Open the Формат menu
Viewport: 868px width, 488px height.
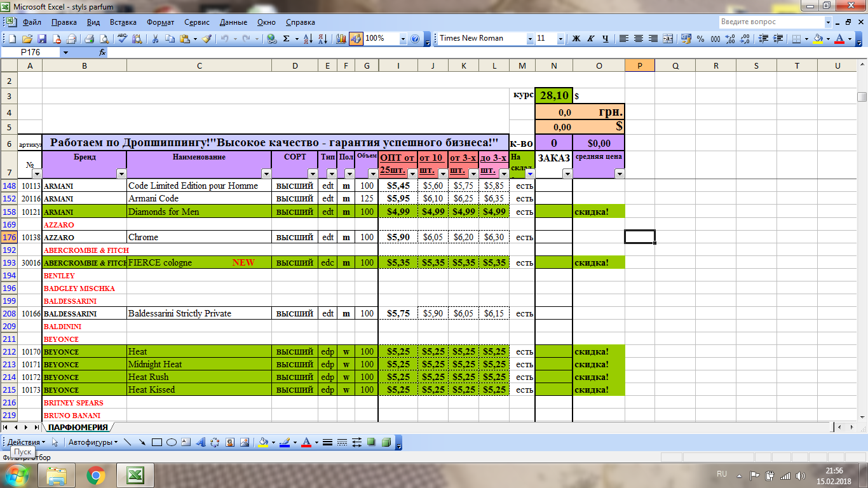160,22
